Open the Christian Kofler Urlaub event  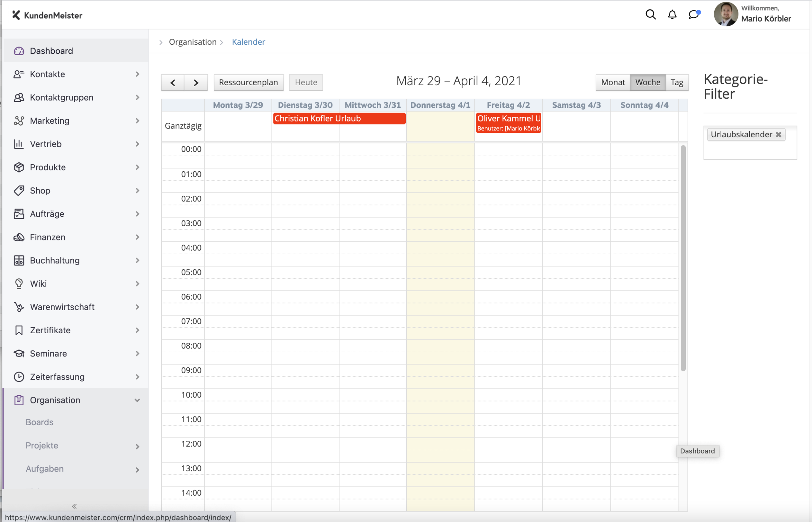(339, 118)
